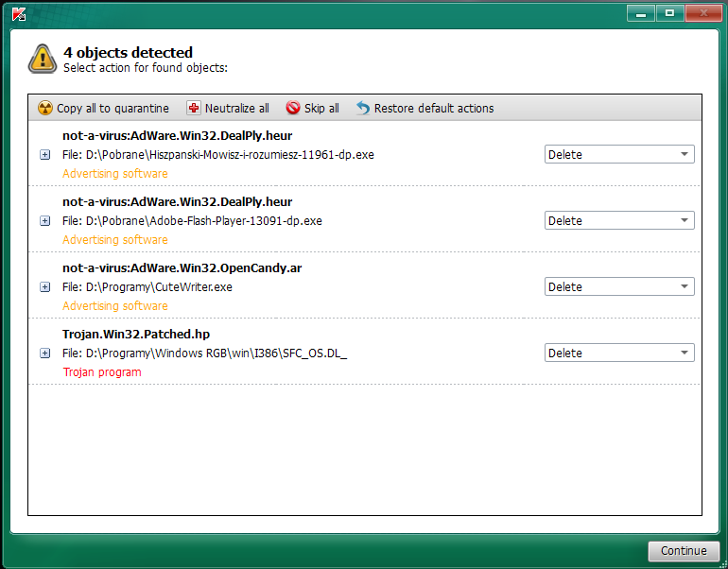Open action dropdown for SFC_OS.DL_ Trojan

tap(619, 353)
